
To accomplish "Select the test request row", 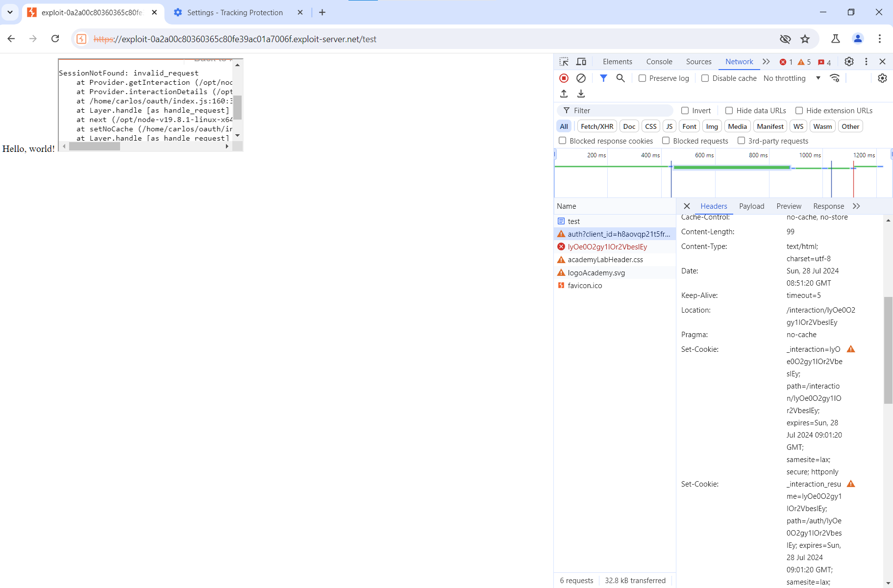I will (x=615, y=221).
